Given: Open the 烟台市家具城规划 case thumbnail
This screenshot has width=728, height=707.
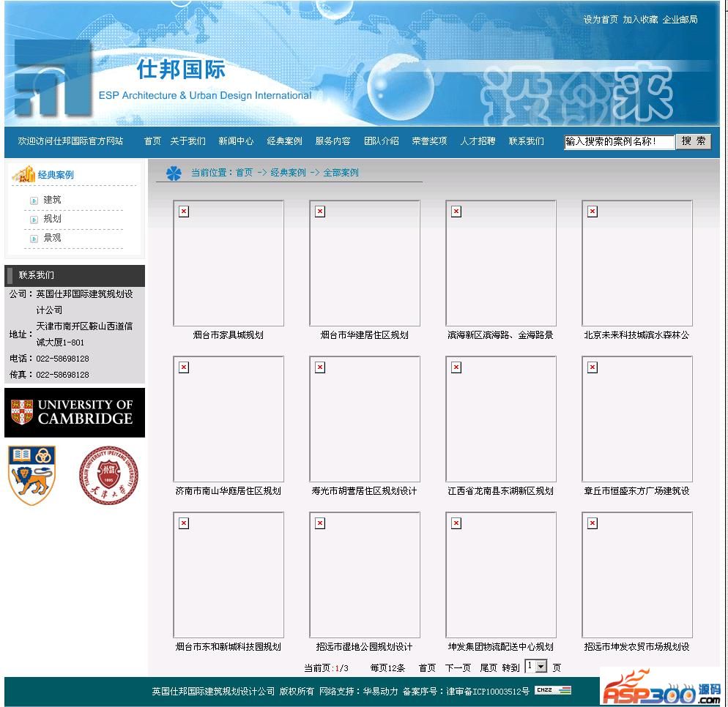Looking at the screenshot, I should click(229, 263).
